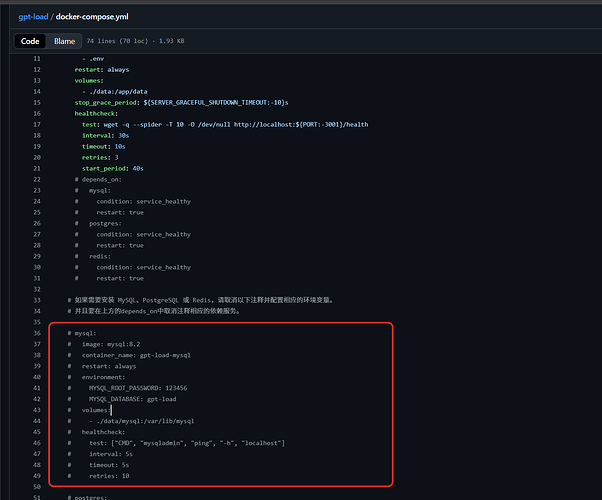602x500 pixels.
Task: Click the 'interval: 30s' line
Action: click(x=106, y=136)
